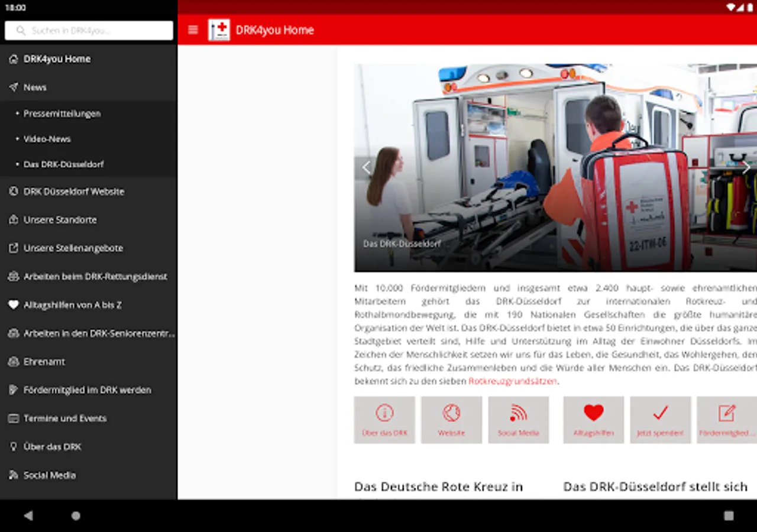This screenshot has height=532, width=757.
Task: Click the home icon beside DRK4you Home
Action: coord(14,59)
